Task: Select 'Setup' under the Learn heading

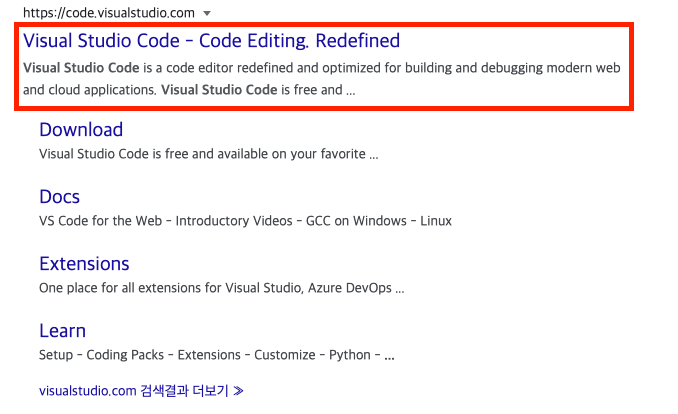Action: tap(57, 355)
